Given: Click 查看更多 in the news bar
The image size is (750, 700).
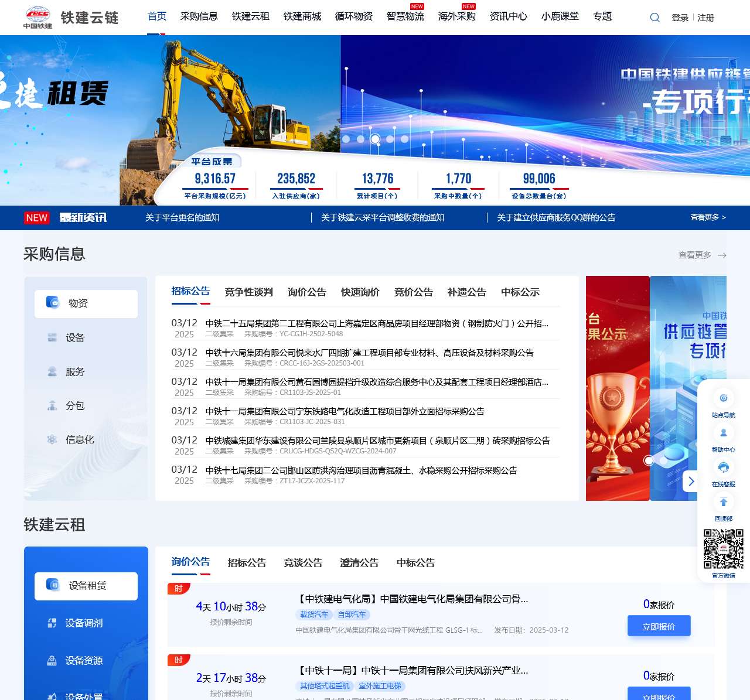Looking at the screenshot, I should 708,217.
